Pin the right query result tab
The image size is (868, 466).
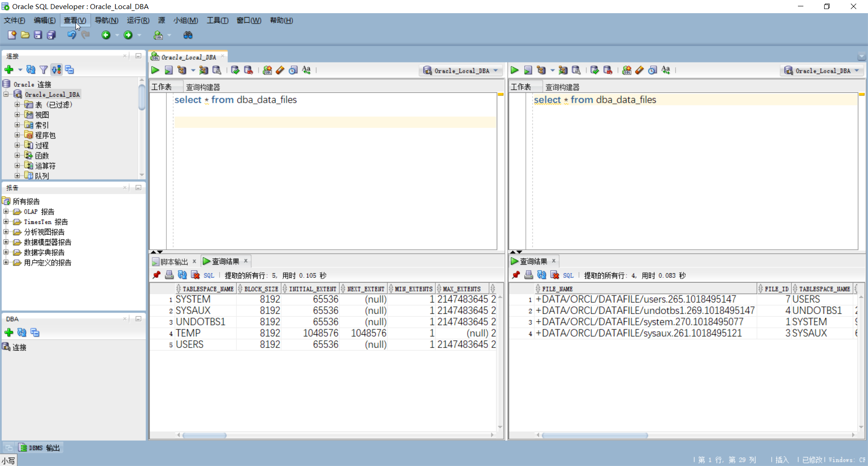(x=516, y=275)
